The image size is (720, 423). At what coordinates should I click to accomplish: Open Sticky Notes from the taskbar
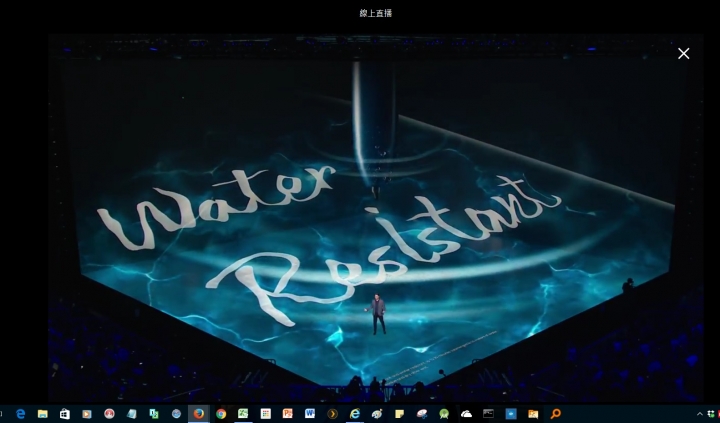[x=399, y=414]
